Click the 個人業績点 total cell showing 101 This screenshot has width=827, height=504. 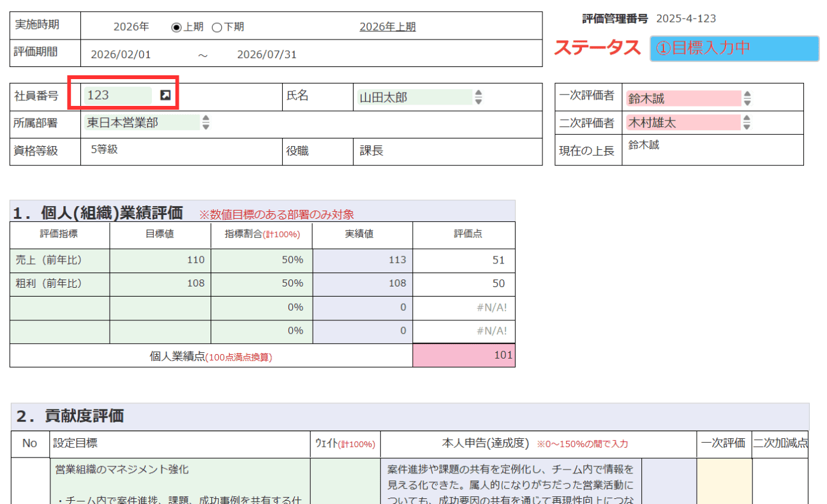tap(464, 355)
